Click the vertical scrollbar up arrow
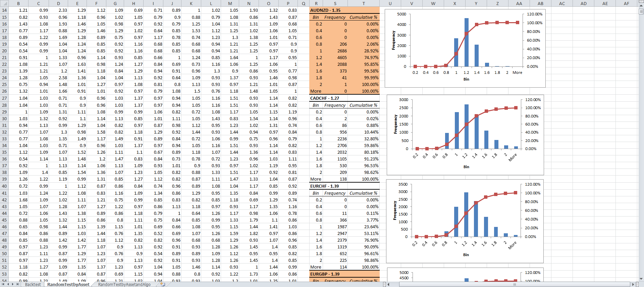This screenshot has width=644, height=287. click(x=641, y=6)
